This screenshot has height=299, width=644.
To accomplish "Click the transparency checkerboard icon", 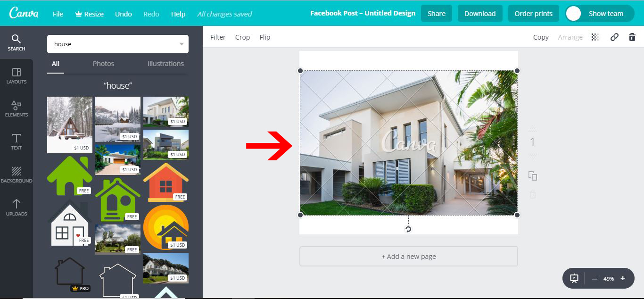I will (x=595, y=37).
